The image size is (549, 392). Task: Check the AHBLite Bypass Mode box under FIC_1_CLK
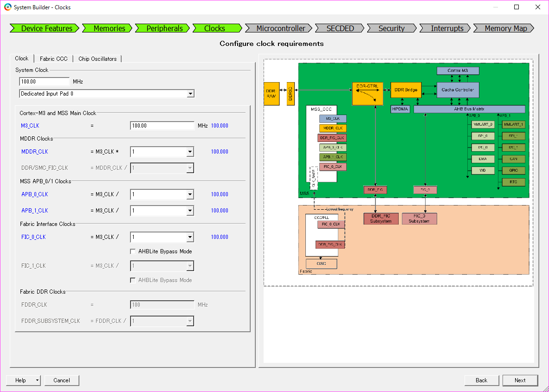click(133, 280)
